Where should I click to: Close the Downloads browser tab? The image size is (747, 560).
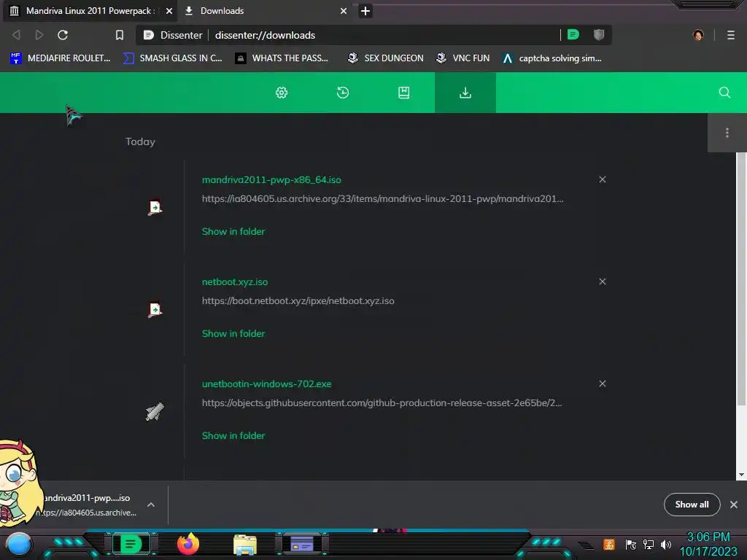click(x=344, y=11)
